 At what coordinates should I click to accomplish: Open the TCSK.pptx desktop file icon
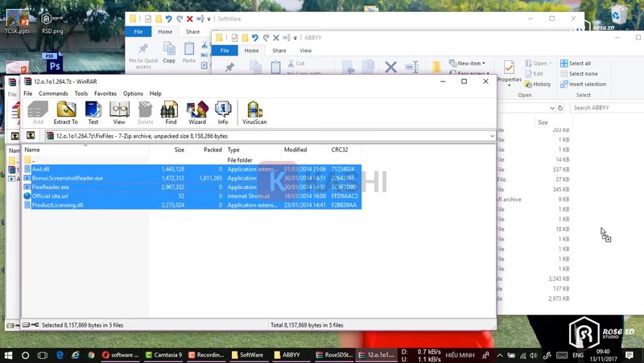17,21
